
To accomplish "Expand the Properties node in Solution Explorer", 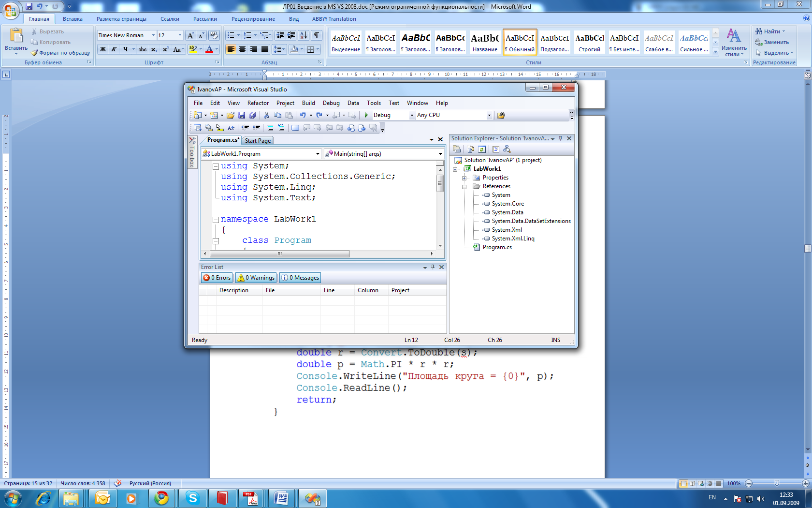I will (464, 178).
